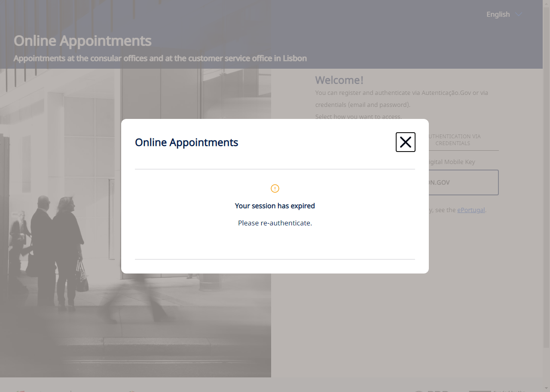Click the 'Please re-authenticate.' text
The image size is (550, 392).
click(275, 223)
